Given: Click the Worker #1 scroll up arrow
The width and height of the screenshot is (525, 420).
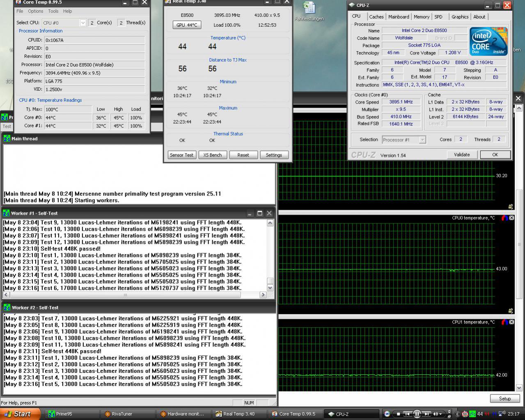Looking at the screenshot, I should click(270, 223).
